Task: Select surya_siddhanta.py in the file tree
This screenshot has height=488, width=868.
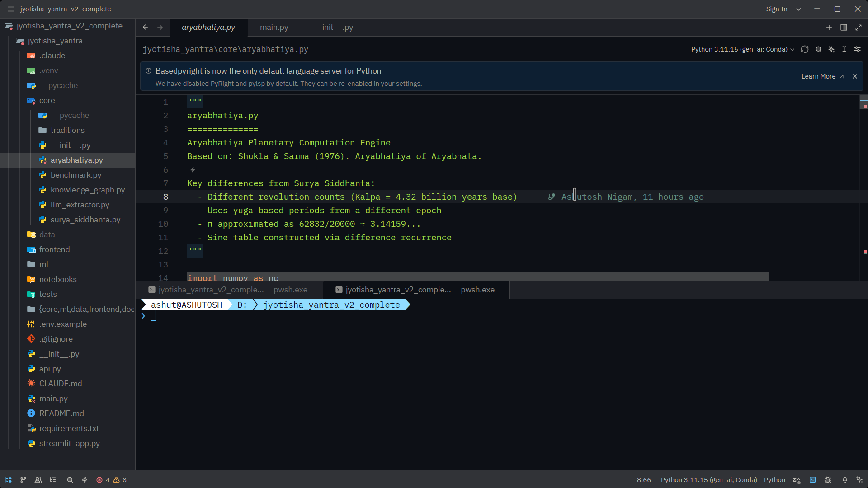Action: 85,220
